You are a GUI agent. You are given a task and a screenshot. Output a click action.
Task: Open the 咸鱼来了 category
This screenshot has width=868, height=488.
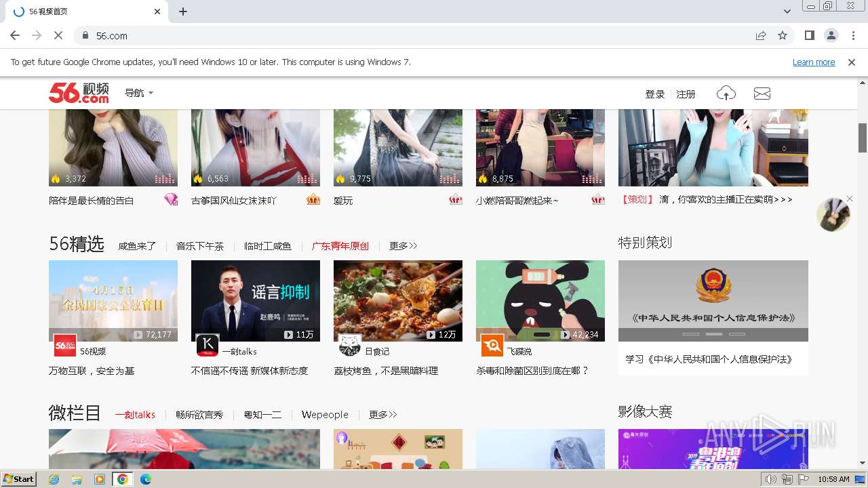(x=137, y=246)
